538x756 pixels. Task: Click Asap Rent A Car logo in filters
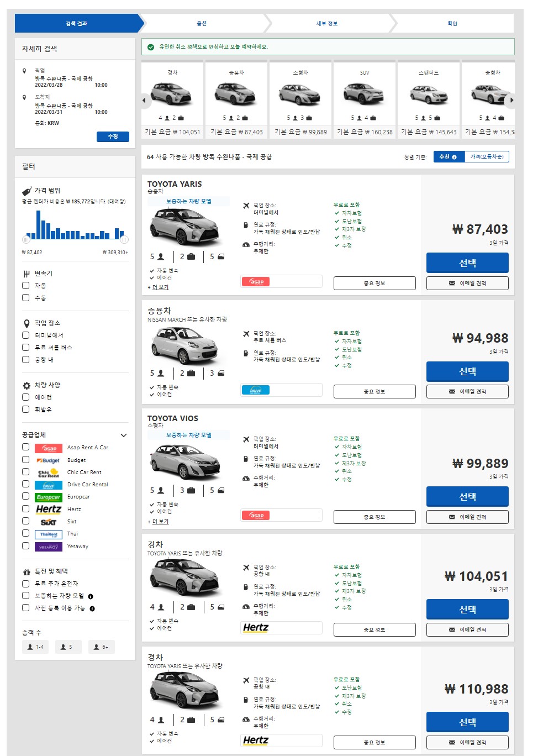tap(49, 448)
